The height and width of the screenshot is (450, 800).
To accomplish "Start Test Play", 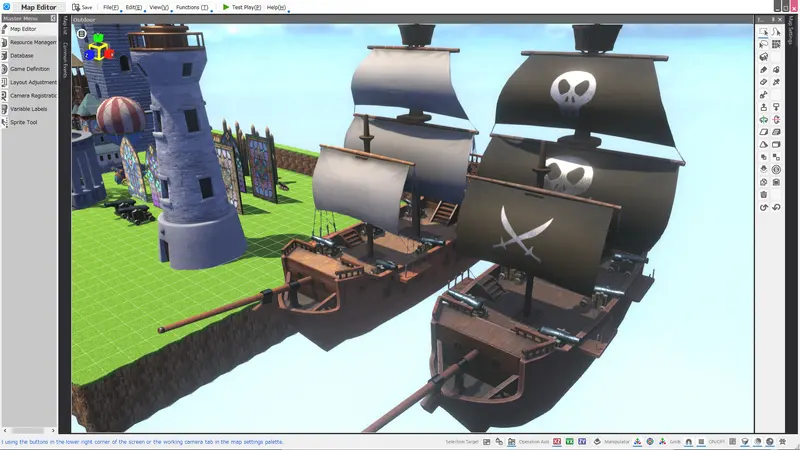I will [242, 7].
